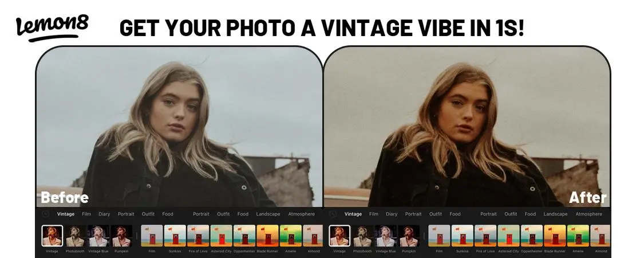Apply Oppenheimer filter in After panel
This screenshot has width=644, height=258.
pos(531,236)
